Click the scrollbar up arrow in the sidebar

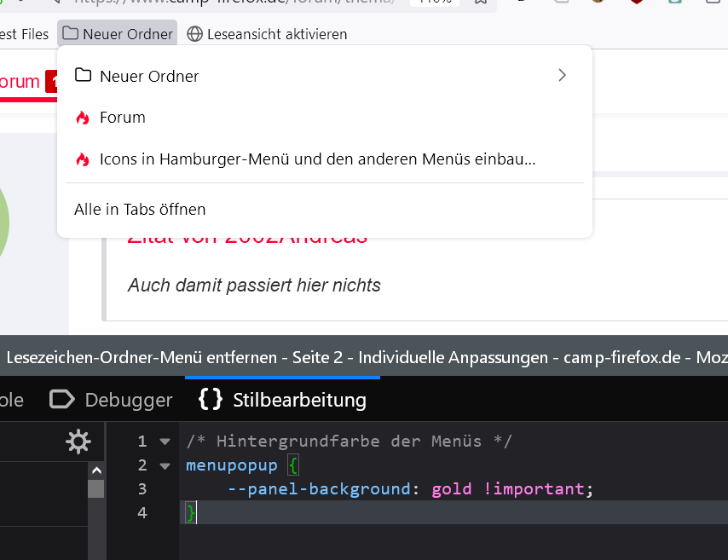pos(96,471)
